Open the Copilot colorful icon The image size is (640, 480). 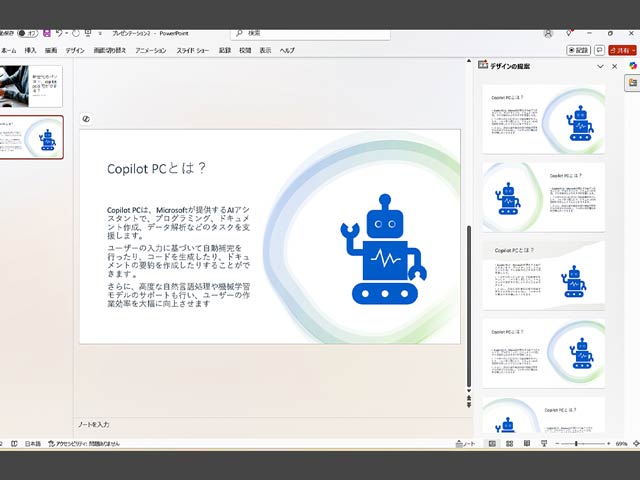(x=633, y=66)
